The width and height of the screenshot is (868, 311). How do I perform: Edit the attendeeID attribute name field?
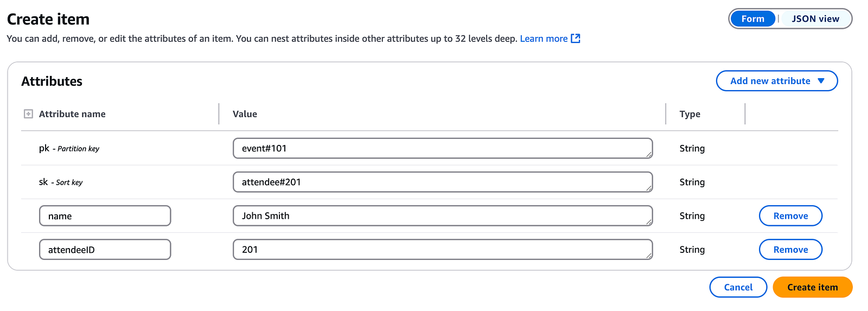point(105,250)
